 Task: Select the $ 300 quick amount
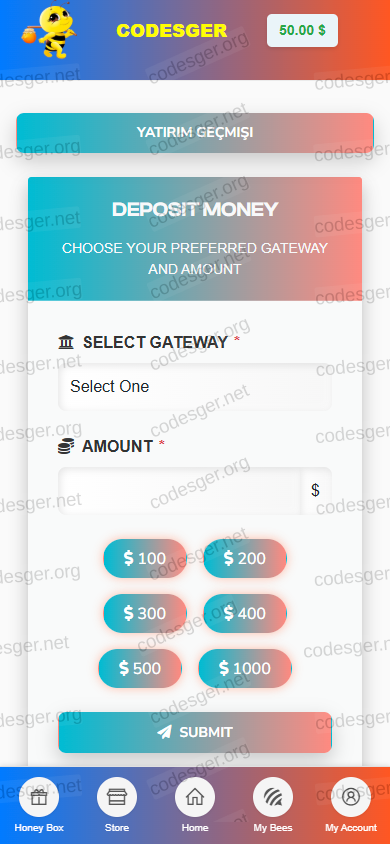145,614
